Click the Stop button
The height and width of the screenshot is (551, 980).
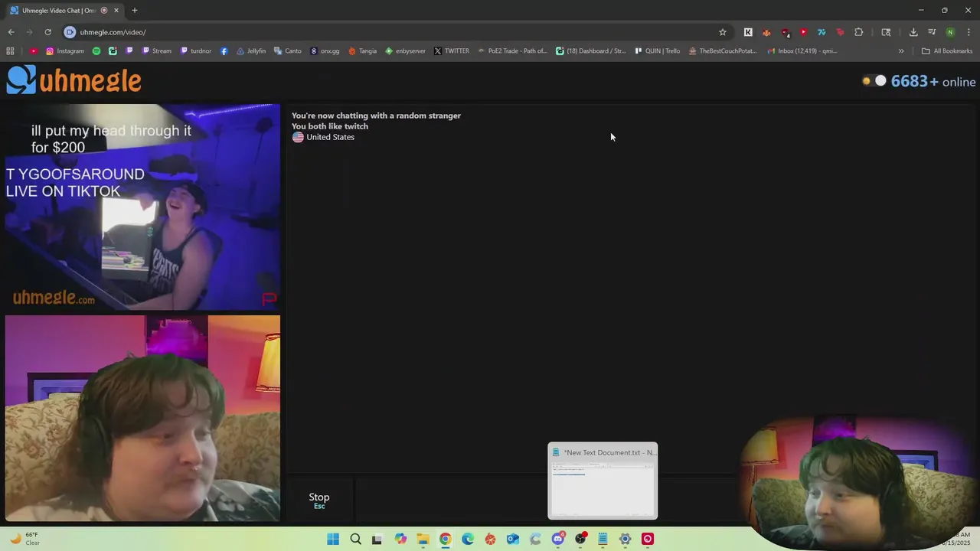pos(319,500)
